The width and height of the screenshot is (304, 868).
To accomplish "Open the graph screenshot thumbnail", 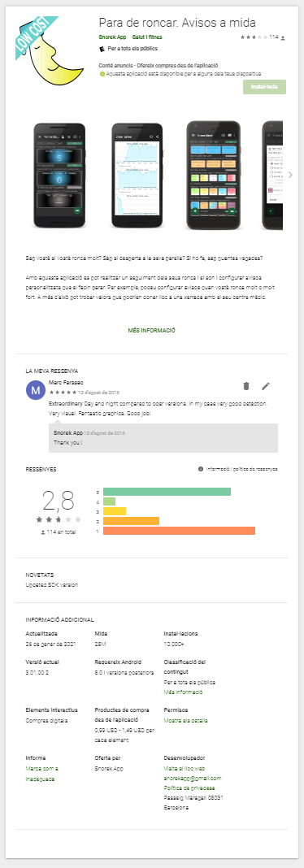I will pos(135,176).
